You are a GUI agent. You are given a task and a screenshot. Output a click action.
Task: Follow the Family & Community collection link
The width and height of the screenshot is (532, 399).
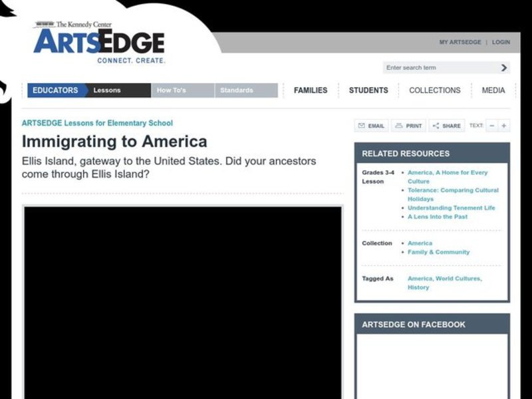coord(440,252)
